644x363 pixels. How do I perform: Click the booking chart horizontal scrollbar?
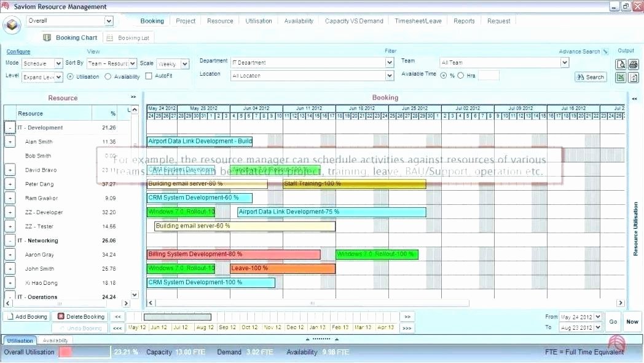[x=312, y=303]
